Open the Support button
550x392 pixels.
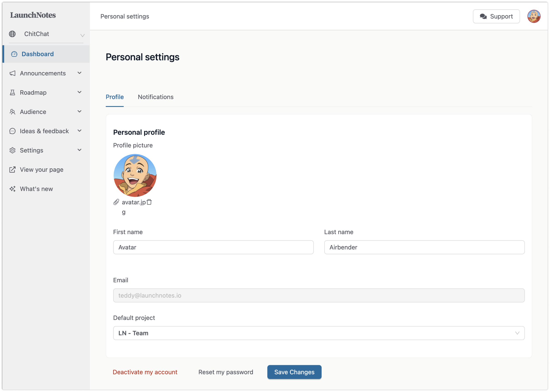point(496,16)
